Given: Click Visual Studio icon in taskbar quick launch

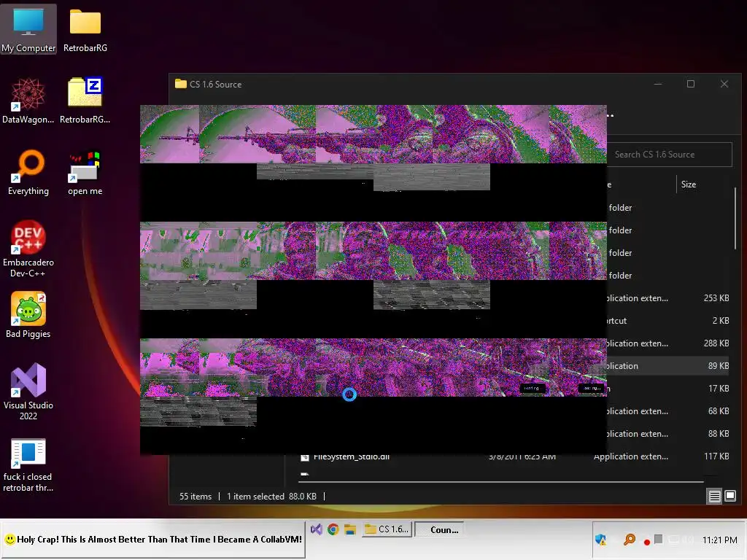Looking at the screenshot, I should (x=317, y=529).
